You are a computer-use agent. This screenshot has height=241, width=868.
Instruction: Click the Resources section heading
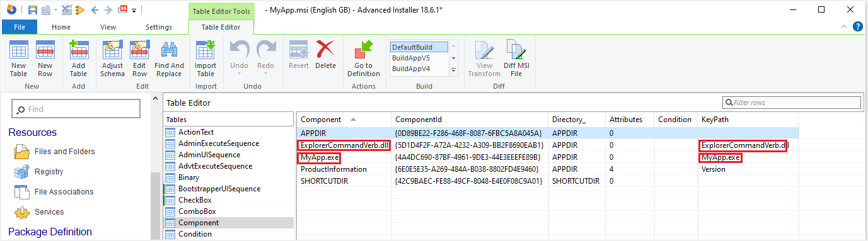pos(32,132)
